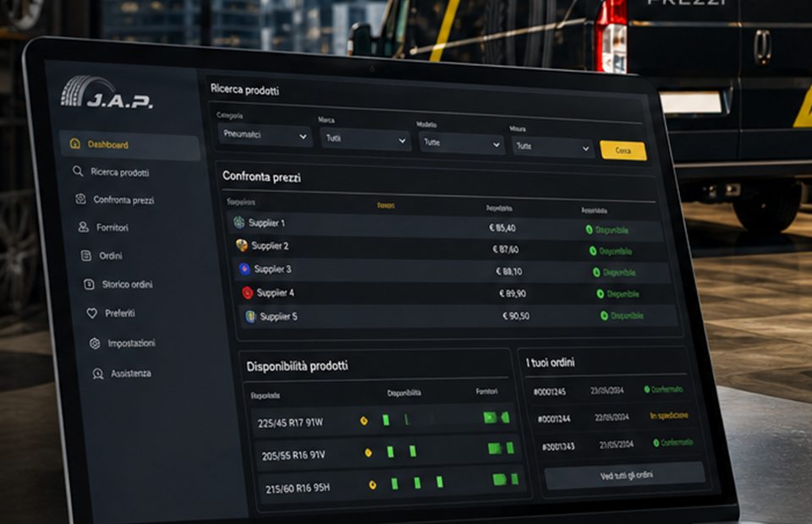
Task: Click yellow marker for 205/55 R16 91V
Action: [x=368, y=453]
